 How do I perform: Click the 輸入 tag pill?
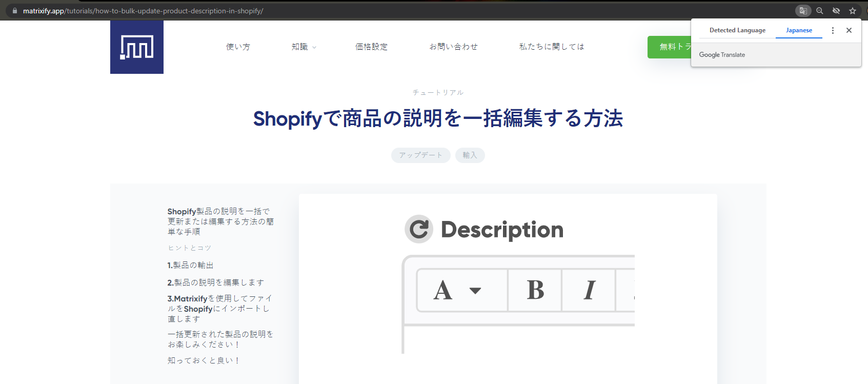coord(470,155)
